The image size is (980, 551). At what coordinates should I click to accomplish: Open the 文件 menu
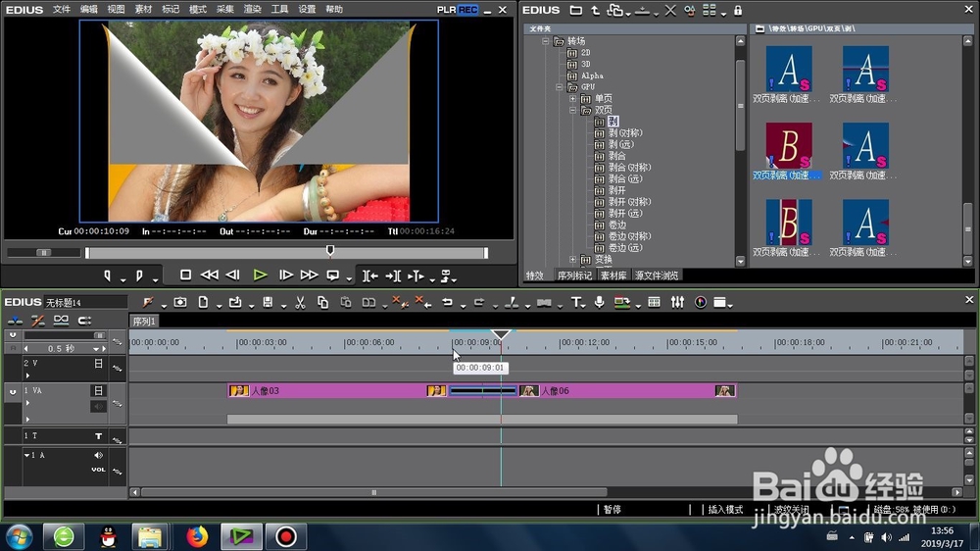coord(61,10)
